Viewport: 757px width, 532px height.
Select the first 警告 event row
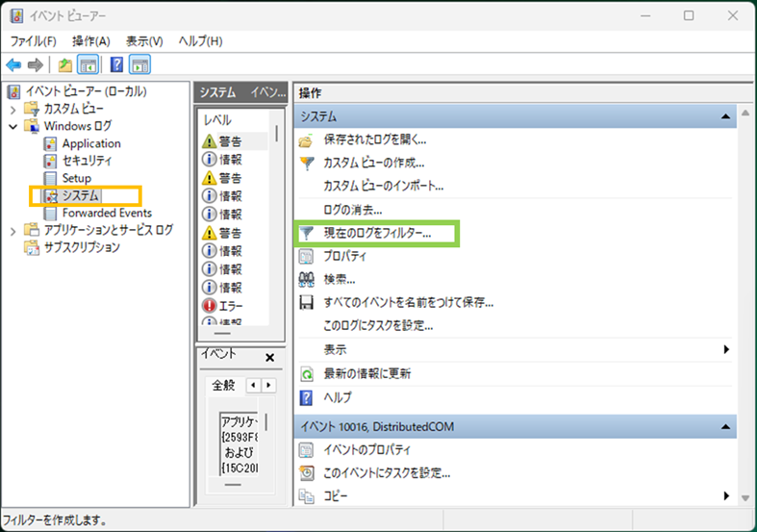[x=234, y=141]
